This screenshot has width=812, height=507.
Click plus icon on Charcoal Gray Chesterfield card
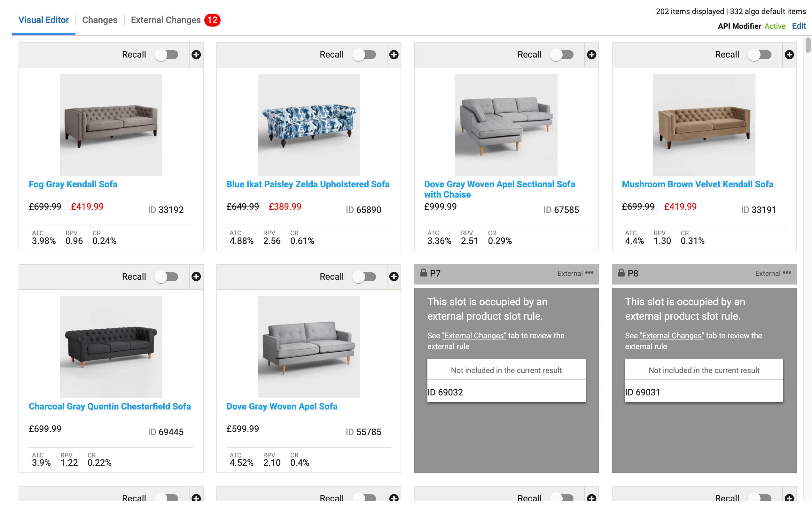pos(196,277)
